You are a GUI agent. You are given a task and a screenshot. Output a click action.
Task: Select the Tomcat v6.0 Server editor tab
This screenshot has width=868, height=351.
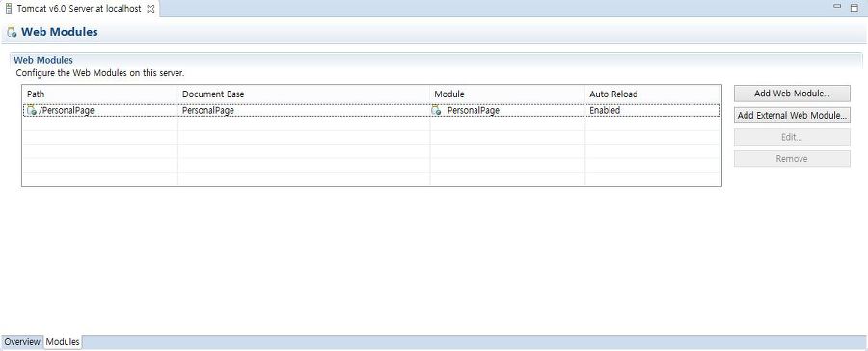tap(79, 9)
